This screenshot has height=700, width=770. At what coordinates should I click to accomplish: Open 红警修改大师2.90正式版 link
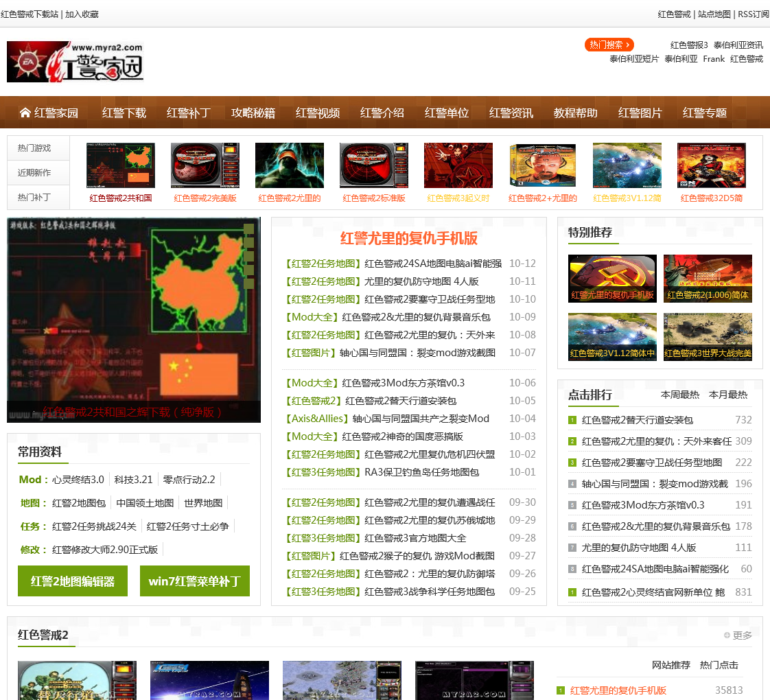tap(105, 550)
